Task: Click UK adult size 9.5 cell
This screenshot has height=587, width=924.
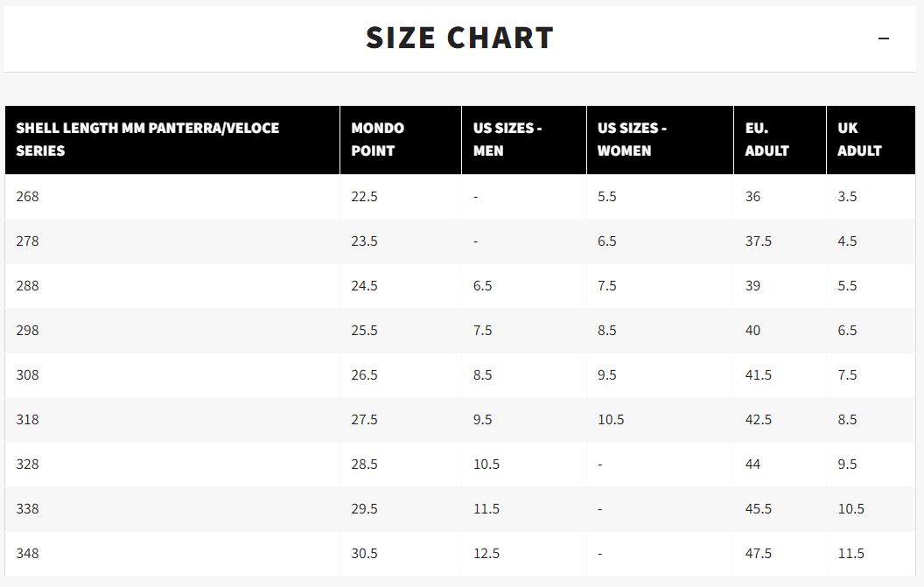Action: (x=871, y=465)
